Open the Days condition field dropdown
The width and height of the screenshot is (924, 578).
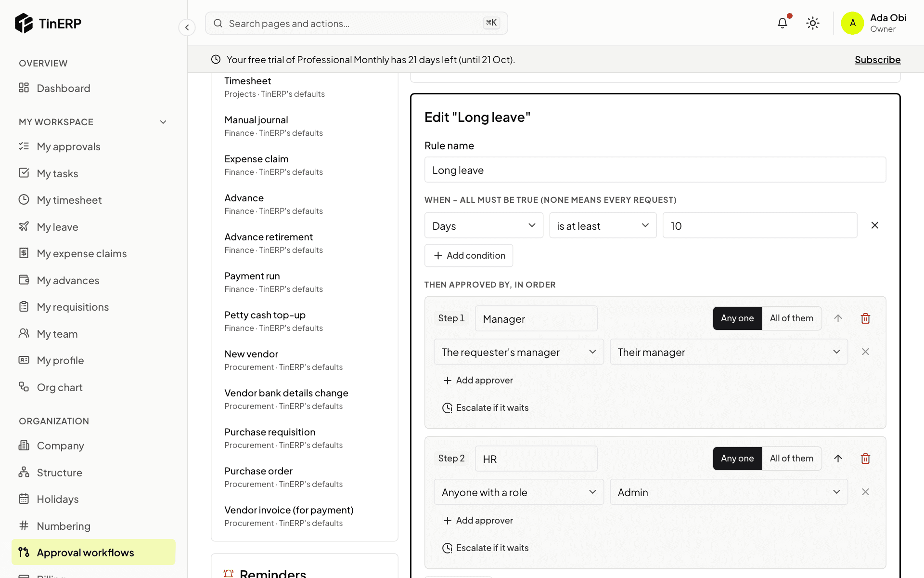[484, 225]
